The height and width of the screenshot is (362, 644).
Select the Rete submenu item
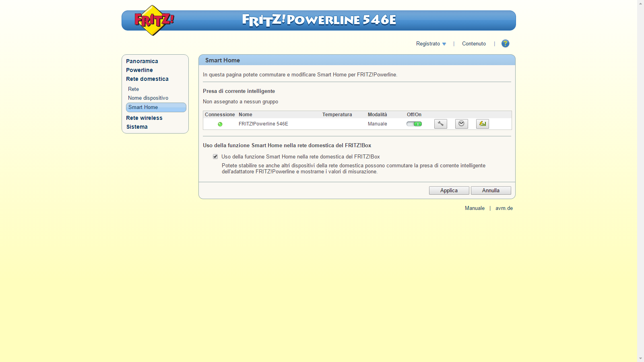click(134, 89)
